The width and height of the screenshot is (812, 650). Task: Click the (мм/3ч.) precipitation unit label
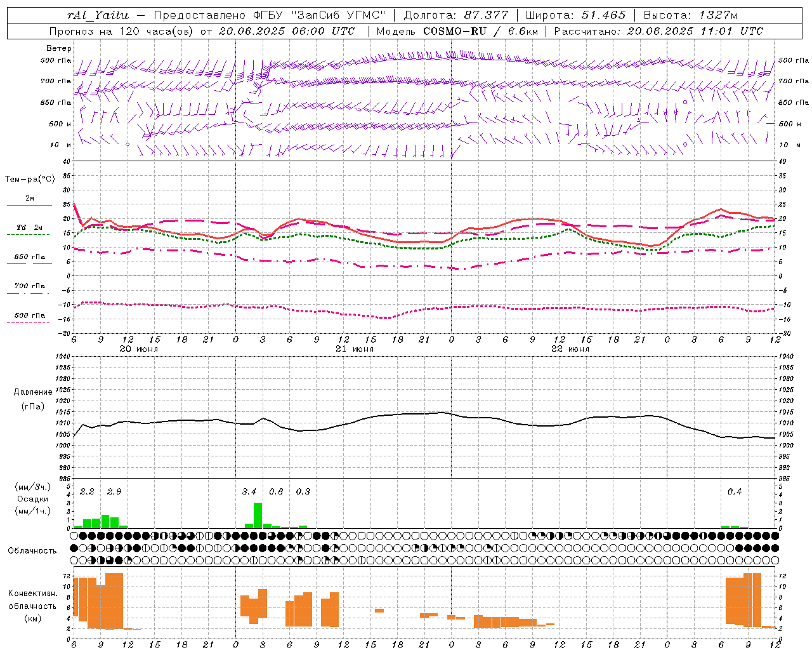(x=33, y=487)
